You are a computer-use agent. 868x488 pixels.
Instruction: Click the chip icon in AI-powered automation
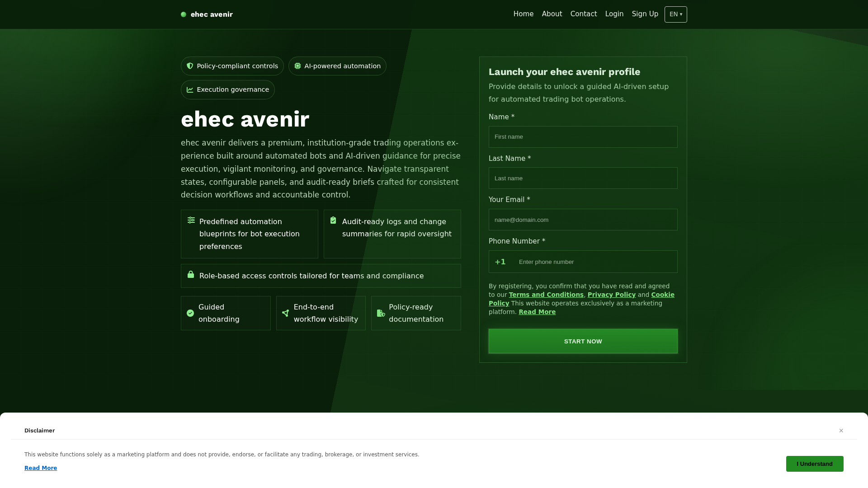tap(297, 66)
